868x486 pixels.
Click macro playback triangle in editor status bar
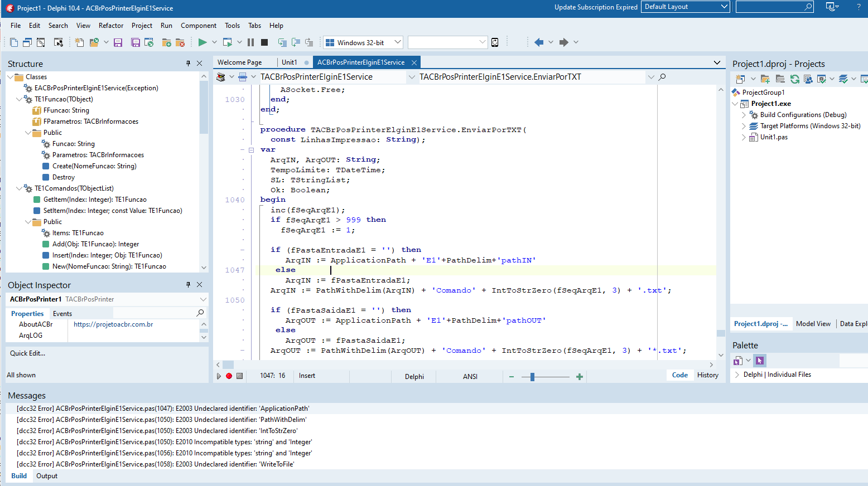[219, 376]
